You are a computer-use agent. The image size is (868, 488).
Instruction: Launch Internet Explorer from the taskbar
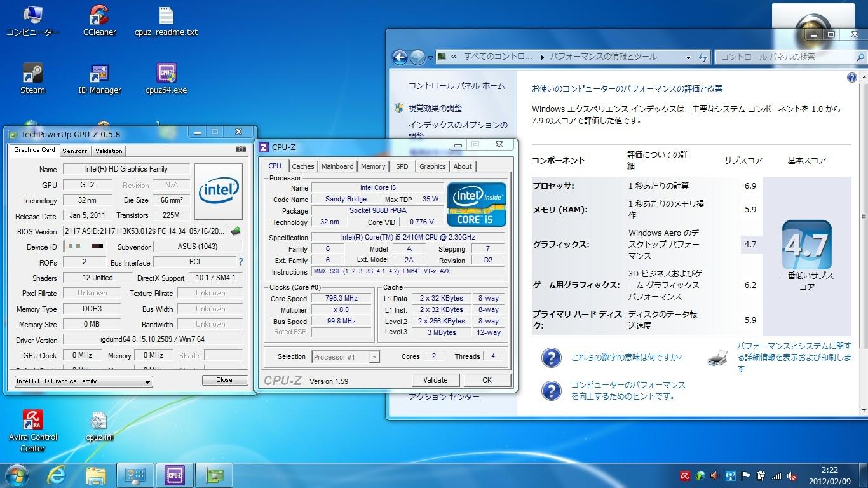pyautogui.click(x=56, y=475)
